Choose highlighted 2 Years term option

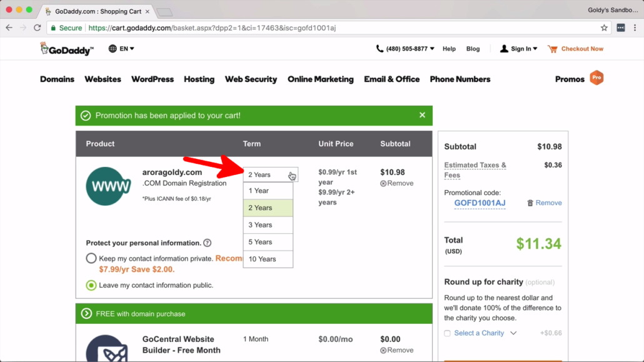268,208
